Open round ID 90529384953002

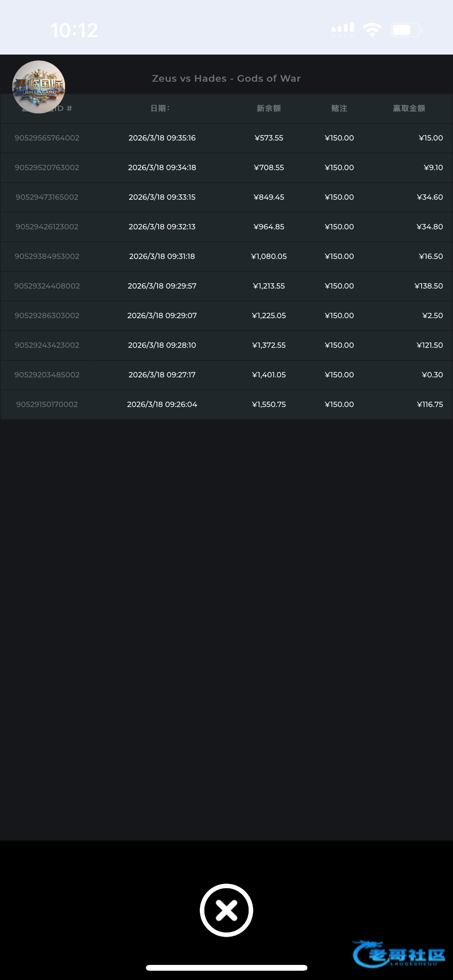coord(47,256)
